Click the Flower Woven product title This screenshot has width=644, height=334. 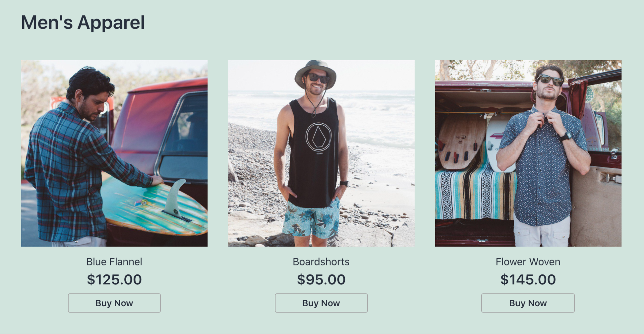click(x=528, y=262)
